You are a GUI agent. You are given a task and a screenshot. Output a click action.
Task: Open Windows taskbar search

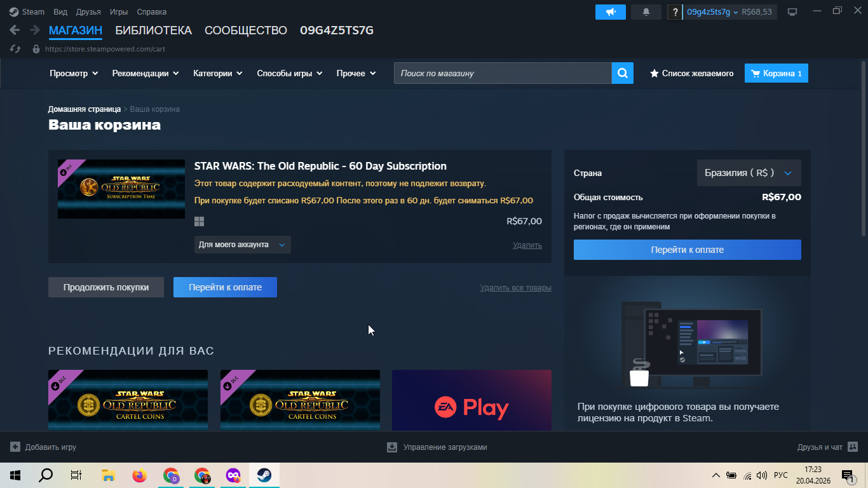click(46, 475)
